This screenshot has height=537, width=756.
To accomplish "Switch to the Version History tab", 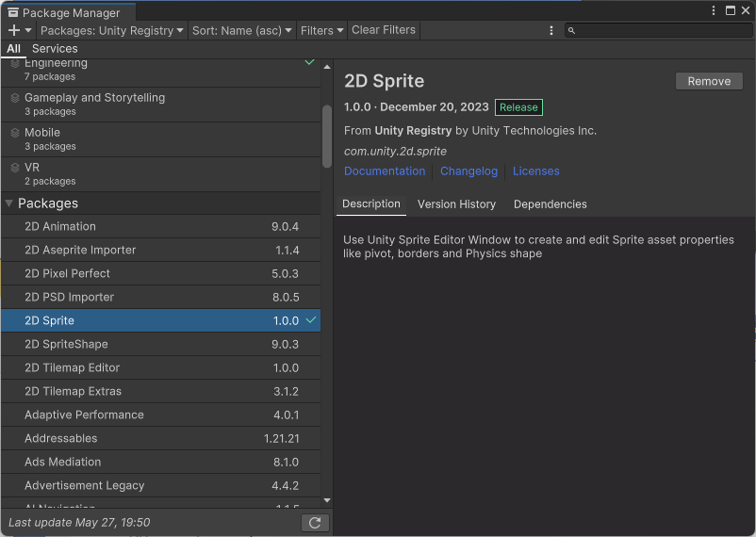I will pos(456,204).
